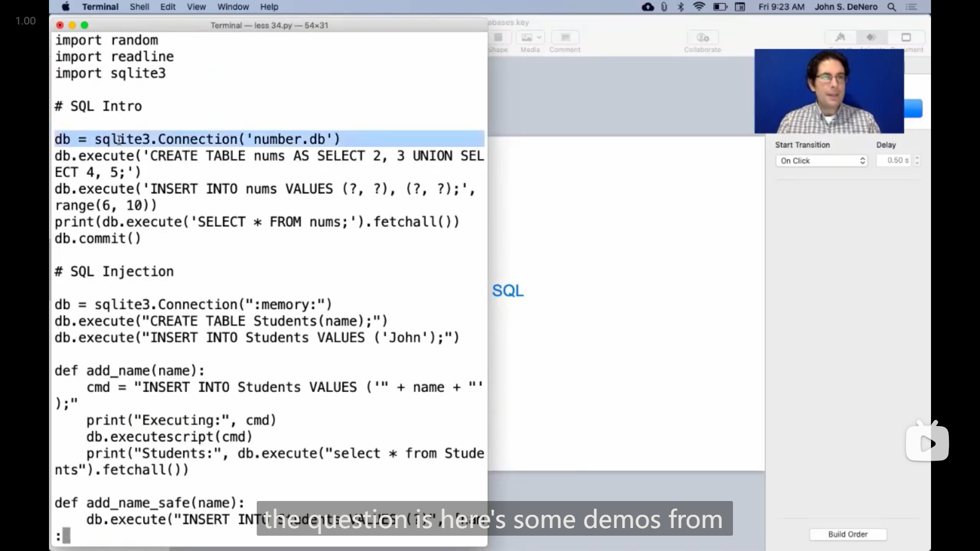980x551 pixels.
Task: Open the Shell menu
Action: (x=139, y=7)
